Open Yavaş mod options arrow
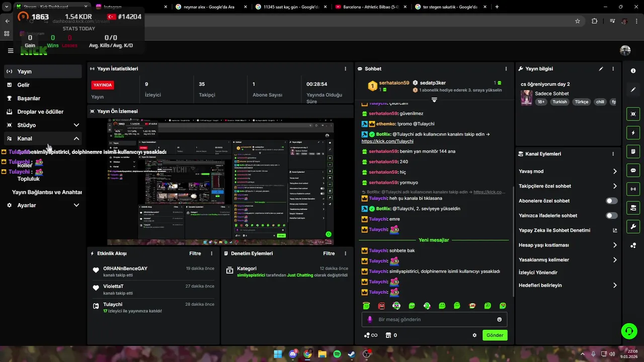 614,171
